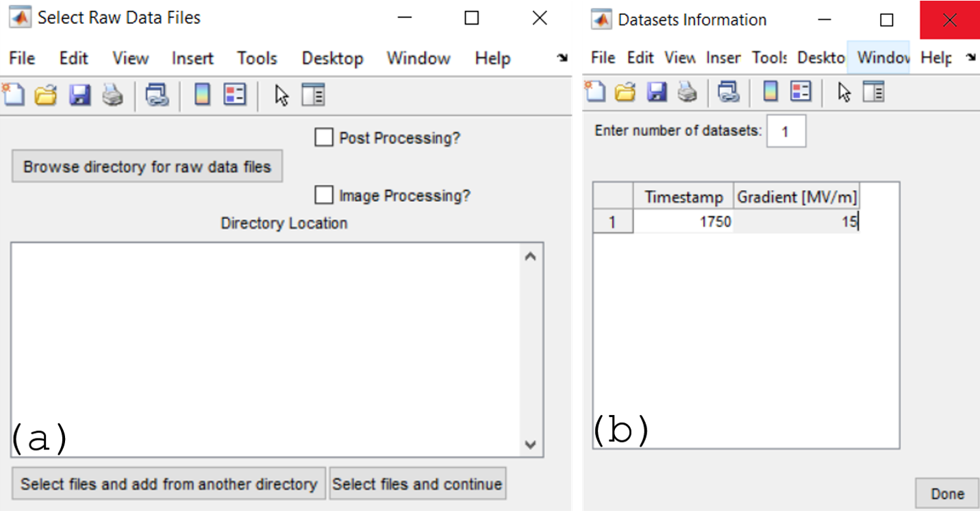This screenshot has height=511, width=980.
Task: Open Tools menu in Select Raw Data Files window
Action: (257, 58)
